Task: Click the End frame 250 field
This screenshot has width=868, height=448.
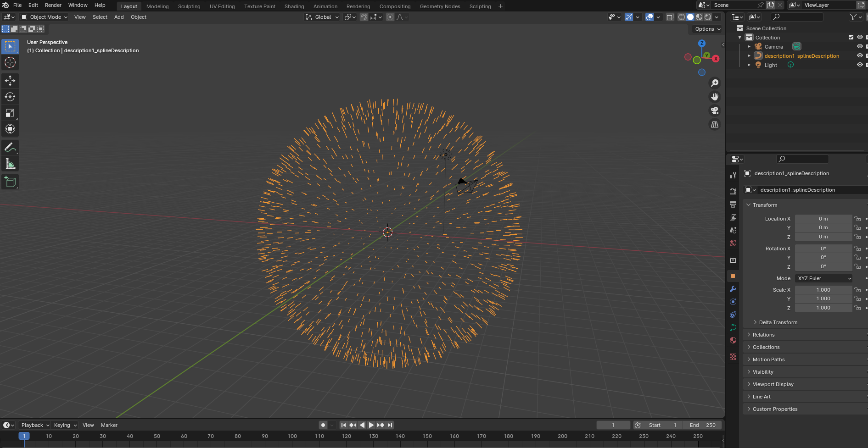Action: [x=702, y=425]
